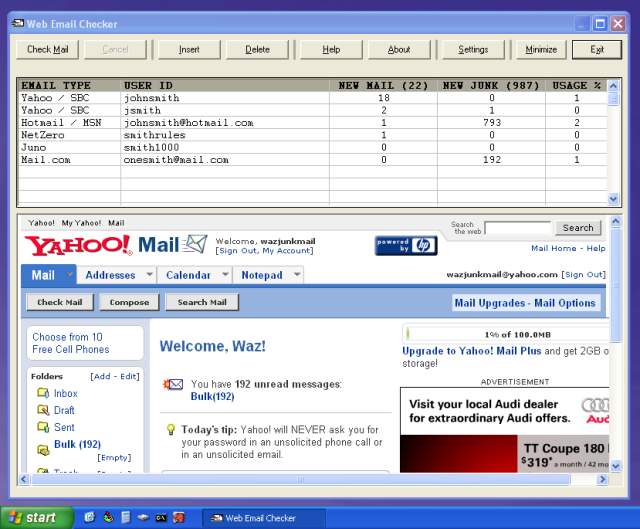Click the Search Mail button
The height and width of the screenshot is (529, 640).
[x=202, y=302]
